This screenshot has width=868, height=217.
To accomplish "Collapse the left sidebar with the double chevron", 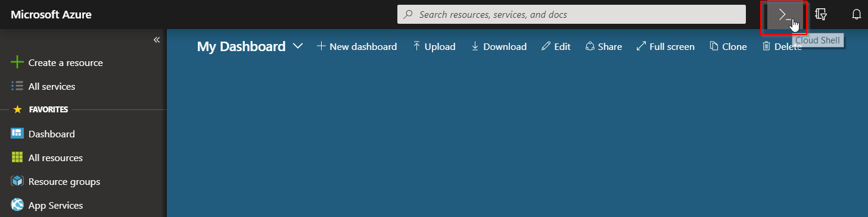I will 157,40.
